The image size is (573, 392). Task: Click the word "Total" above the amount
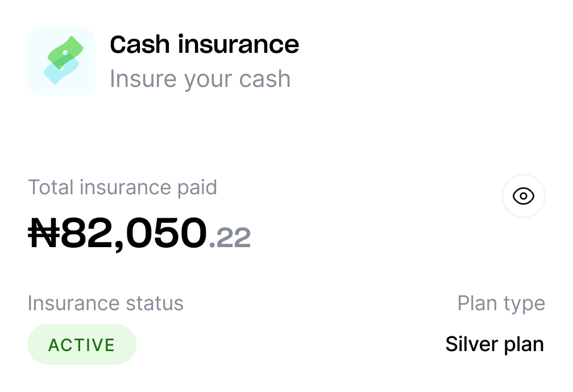51,187
